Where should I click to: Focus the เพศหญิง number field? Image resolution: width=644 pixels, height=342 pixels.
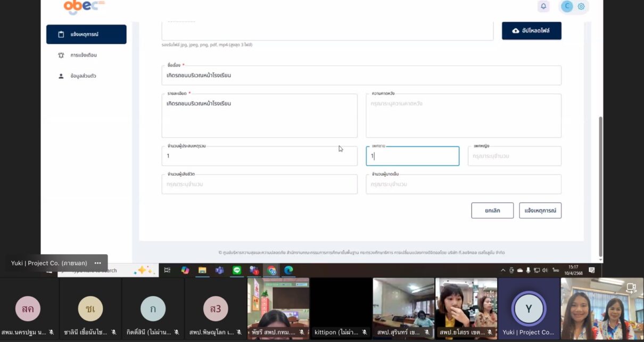coord(514,156)
